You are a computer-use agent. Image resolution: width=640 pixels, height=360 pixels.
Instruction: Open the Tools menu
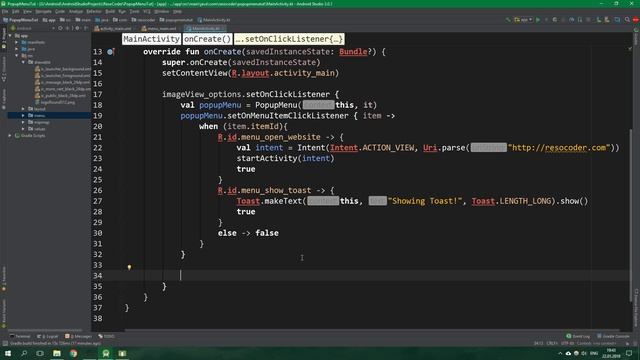pos(134,11)
